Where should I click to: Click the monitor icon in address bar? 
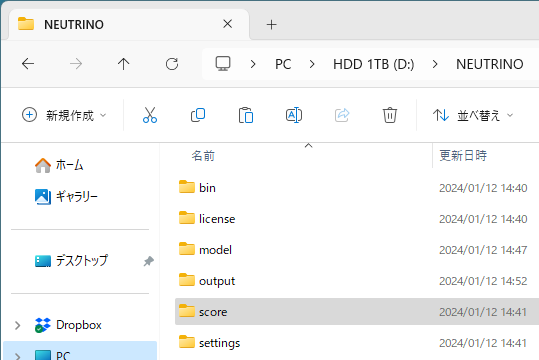pos(223,64)
